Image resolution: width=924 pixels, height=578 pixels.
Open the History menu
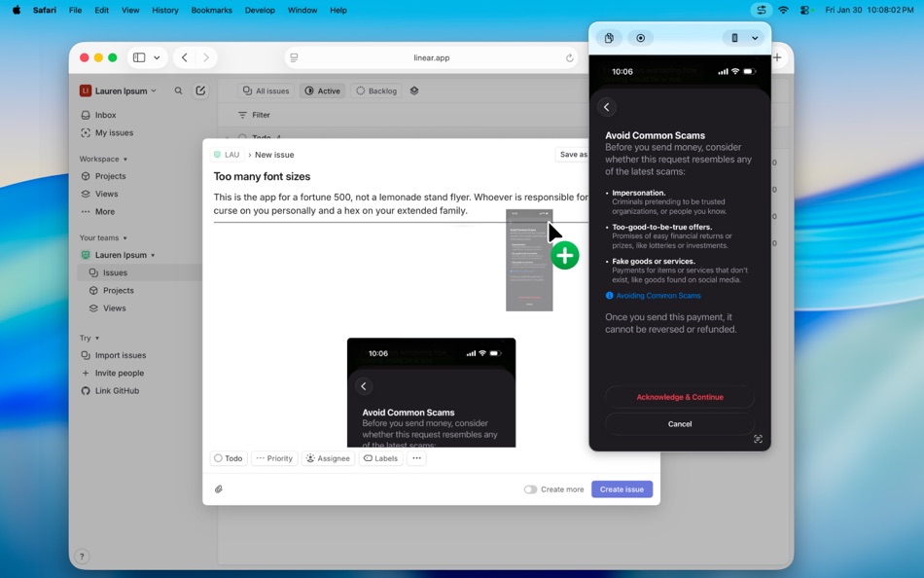[x=165, y=10]
